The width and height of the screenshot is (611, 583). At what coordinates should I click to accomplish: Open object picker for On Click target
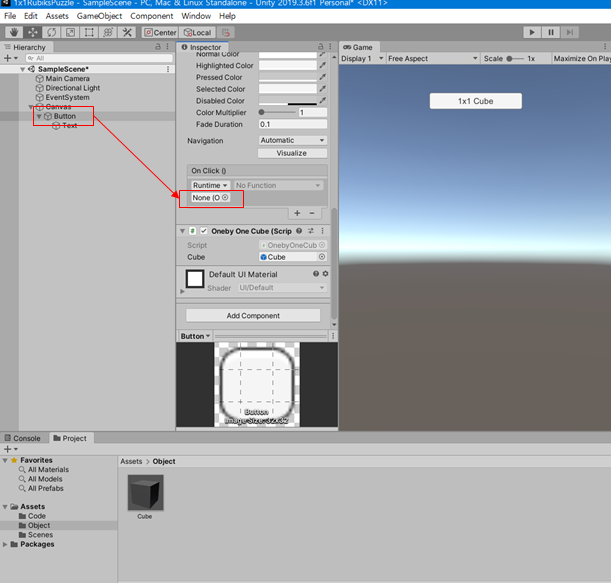tap(225, 198)
